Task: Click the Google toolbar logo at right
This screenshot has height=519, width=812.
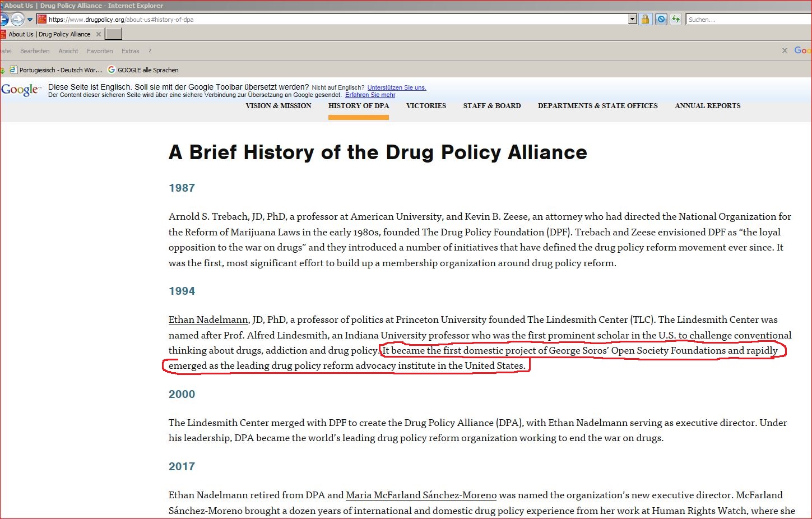Action: [x=803, y=50]
